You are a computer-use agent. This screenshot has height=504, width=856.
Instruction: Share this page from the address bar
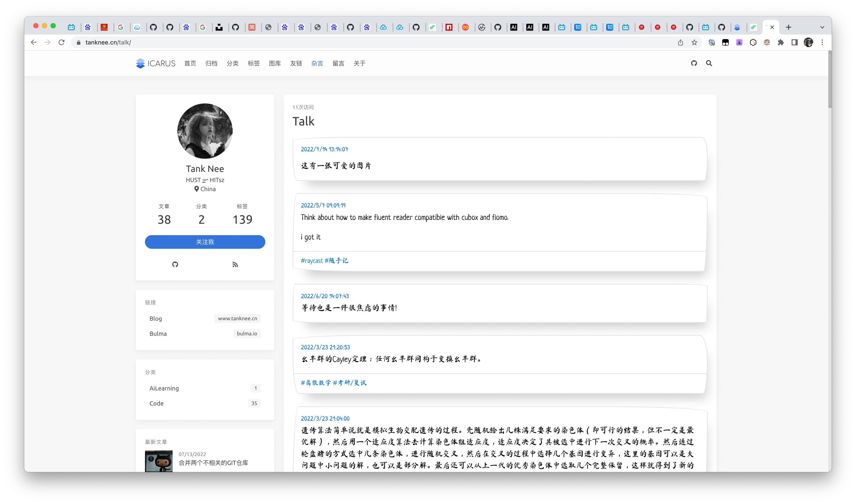click(x=680, y=42)
